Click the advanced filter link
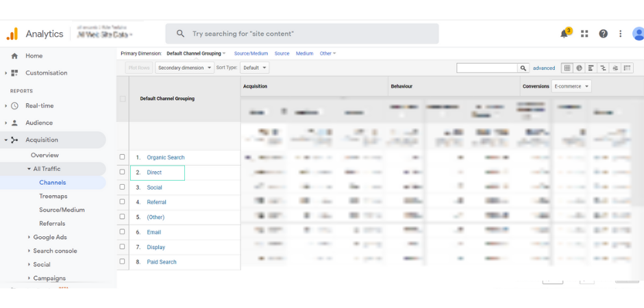Viewport: 644px width, 308px height. pyautogui.click(x=544, y=68)
